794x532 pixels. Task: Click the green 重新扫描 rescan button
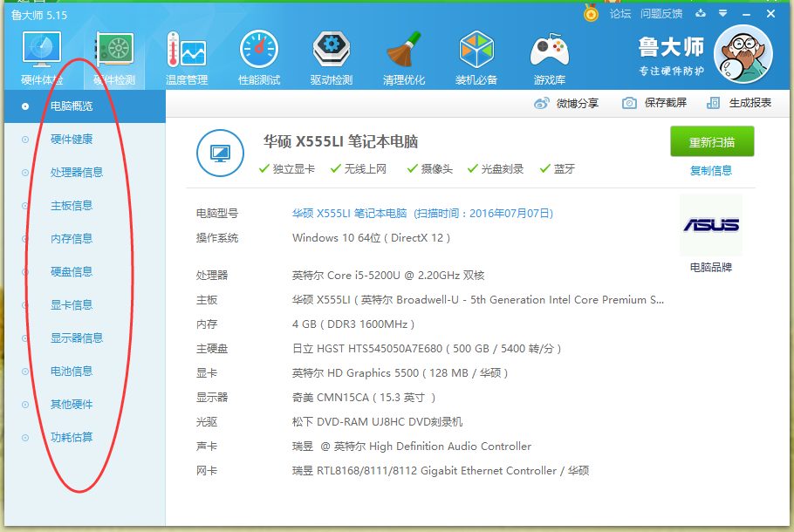tap(712, 142)
